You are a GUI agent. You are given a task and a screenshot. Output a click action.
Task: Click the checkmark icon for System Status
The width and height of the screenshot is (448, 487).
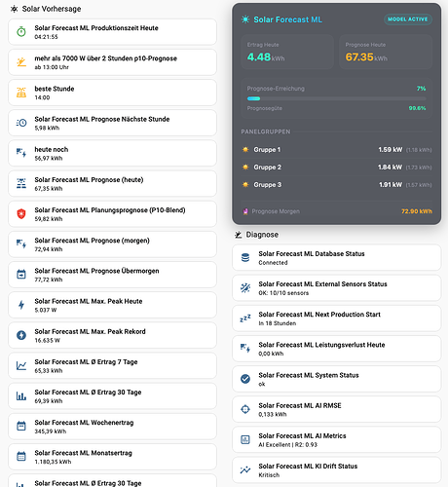245,379
